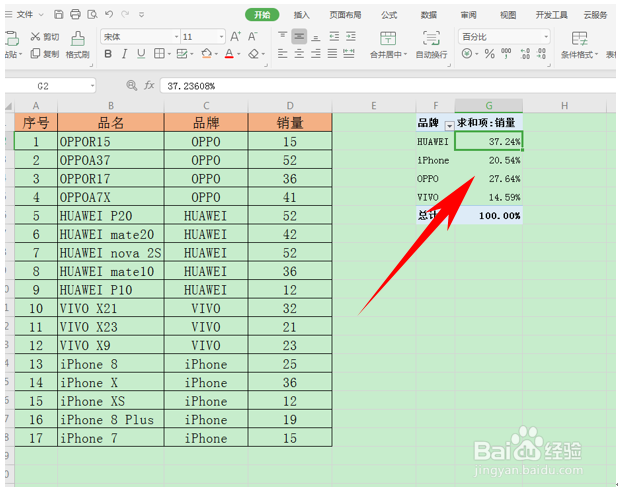Screen dimensions: 618x492
Task: Open the Name Box C2 dropdown
Action: 92,86
